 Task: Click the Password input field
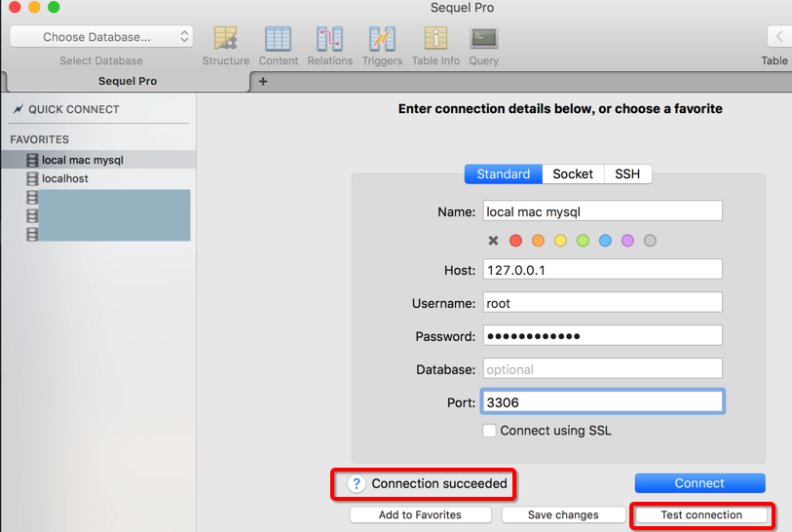[x=603, y=335]
